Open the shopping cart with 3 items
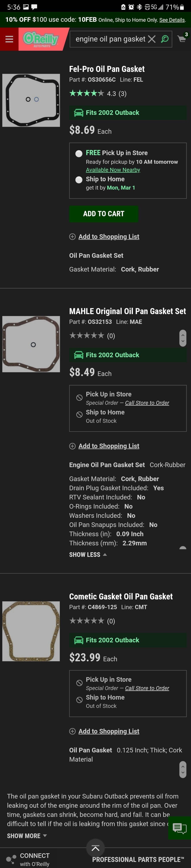 coord(181,39)
